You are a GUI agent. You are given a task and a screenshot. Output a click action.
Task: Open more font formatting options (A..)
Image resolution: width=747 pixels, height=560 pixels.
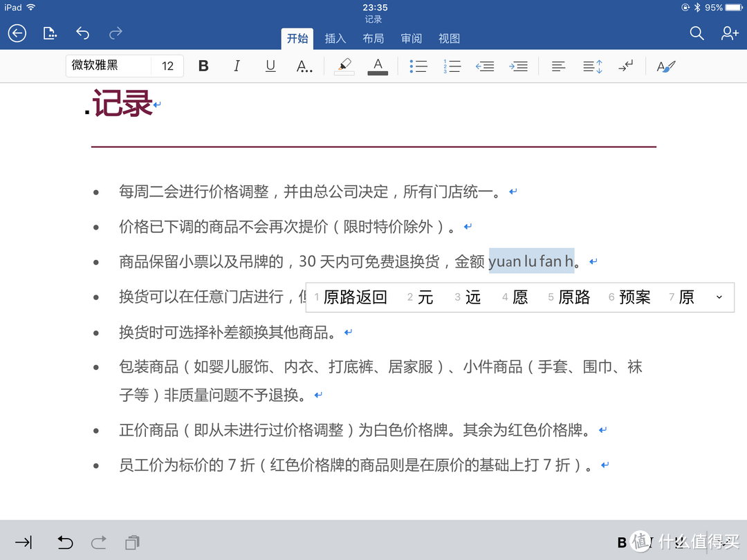coord(304,66)
